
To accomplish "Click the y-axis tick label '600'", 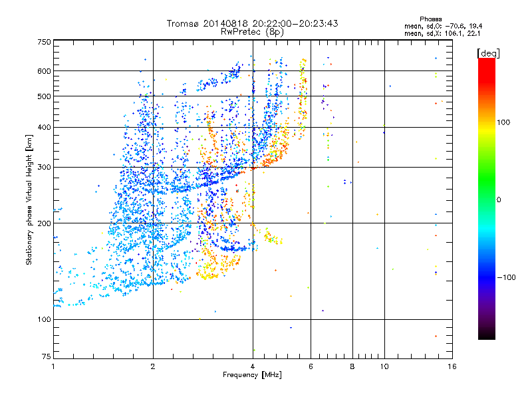I will 44,71.
